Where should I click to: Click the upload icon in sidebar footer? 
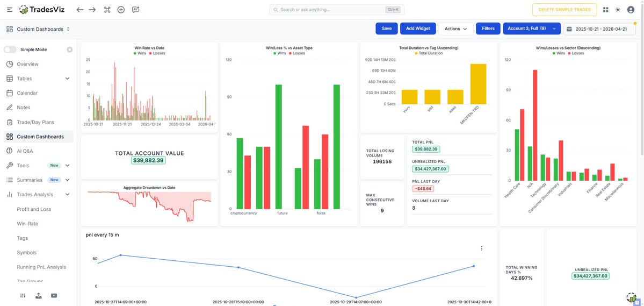coord(38,295)
